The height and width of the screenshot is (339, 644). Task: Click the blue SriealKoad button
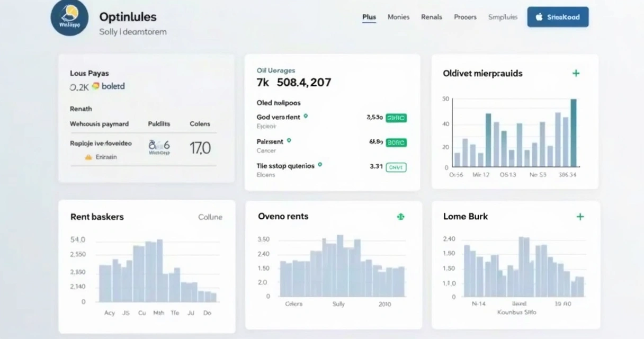[x=558, y=16]
